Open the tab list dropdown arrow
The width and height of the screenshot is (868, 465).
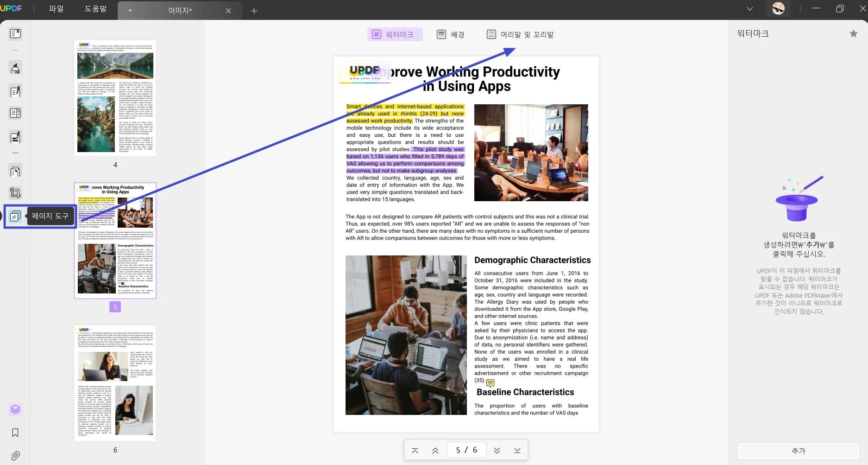click(x=130, y=10)
